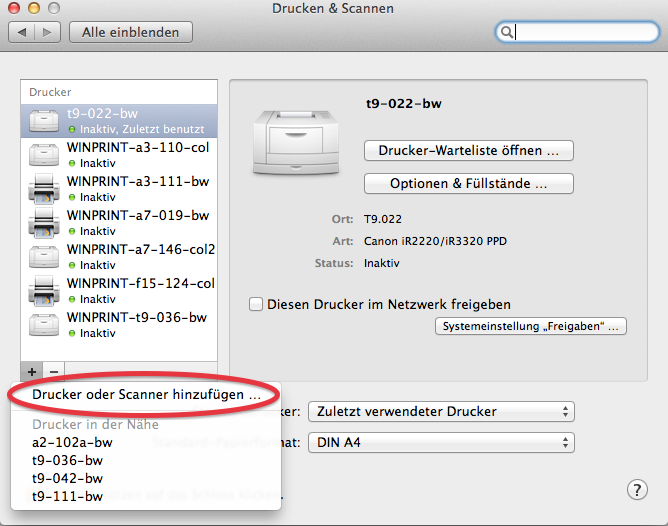
Task: Click the plus button under the printer list
Action: pyautogui.click(x=33, y=371)
